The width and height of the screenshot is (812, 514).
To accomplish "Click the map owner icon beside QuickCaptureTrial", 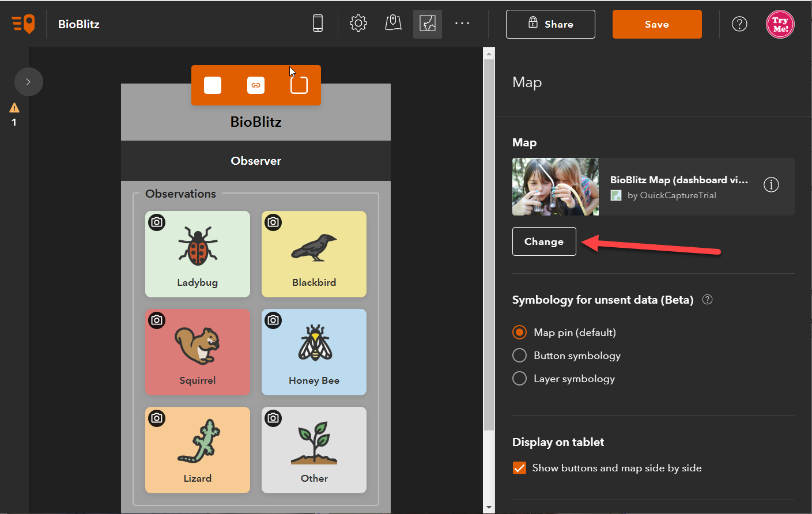I will pyautogui.click(x=616, y=195).
